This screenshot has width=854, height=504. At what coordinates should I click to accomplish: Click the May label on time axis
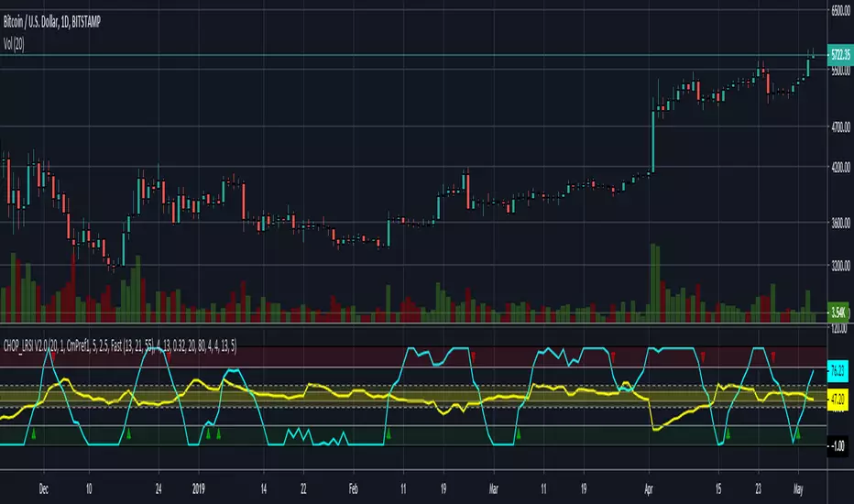(798, 489)
